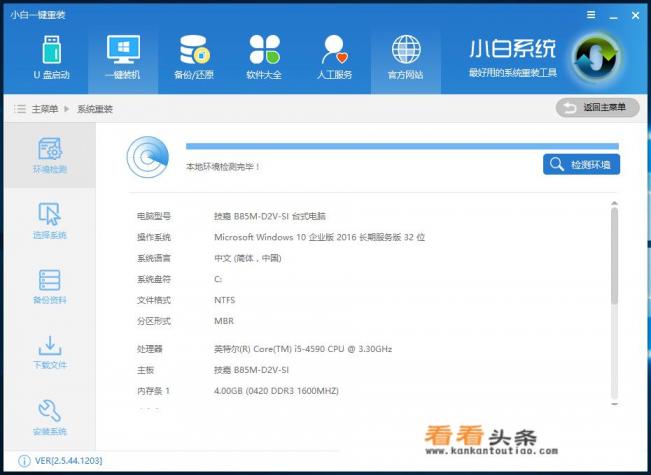The height and width of the screenshot is (475, 651).
Task: Click the radar scan icon
Action: click(x=148, y=157)
